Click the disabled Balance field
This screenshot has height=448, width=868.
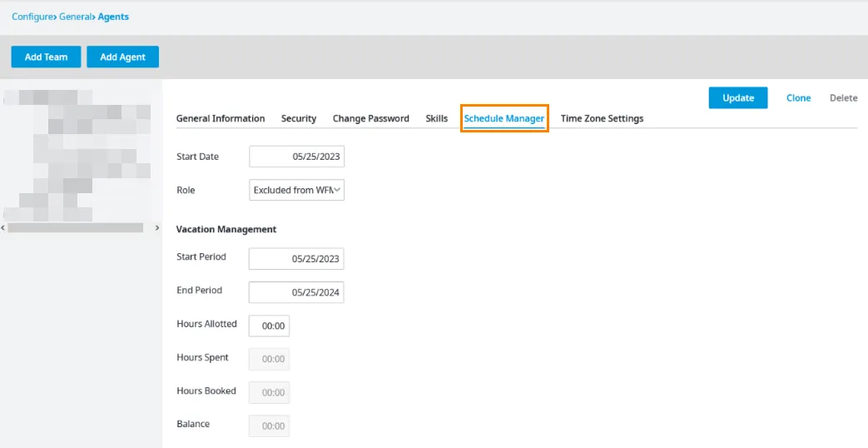pos(269,426)
